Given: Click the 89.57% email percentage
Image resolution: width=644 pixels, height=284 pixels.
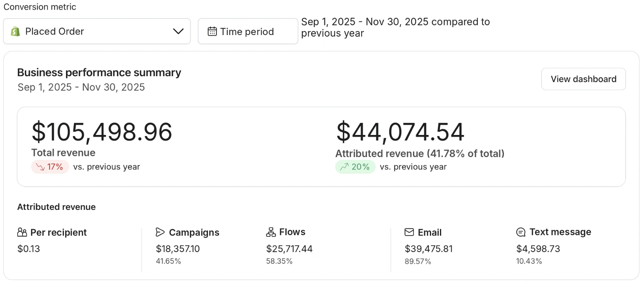Looking at the screenshot, I should click(418, 261).
